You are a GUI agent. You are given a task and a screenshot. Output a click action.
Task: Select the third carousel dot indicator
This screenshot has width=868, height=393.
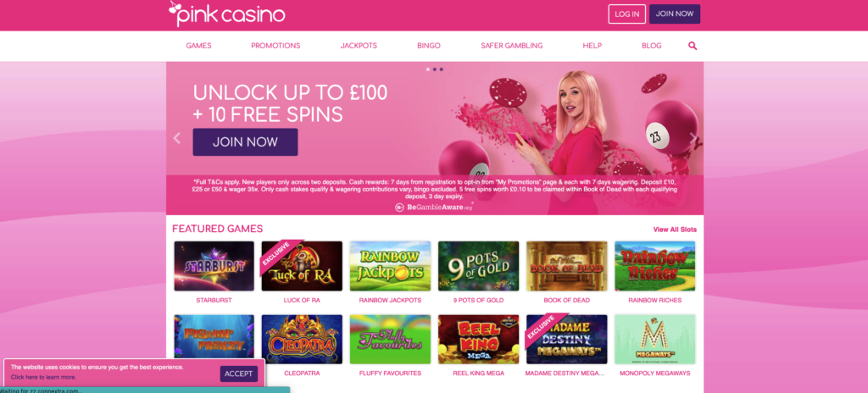(441, 69)
